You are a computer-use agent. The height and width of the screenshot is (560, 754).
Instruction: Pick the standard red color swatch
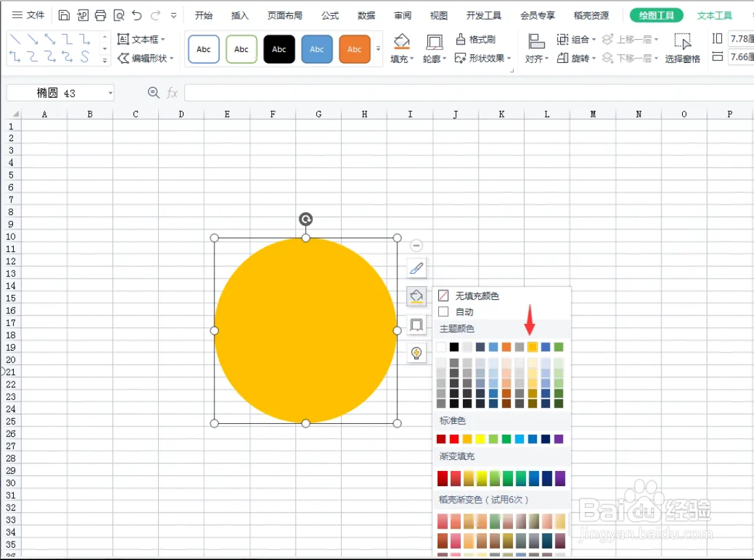point(454,439)
